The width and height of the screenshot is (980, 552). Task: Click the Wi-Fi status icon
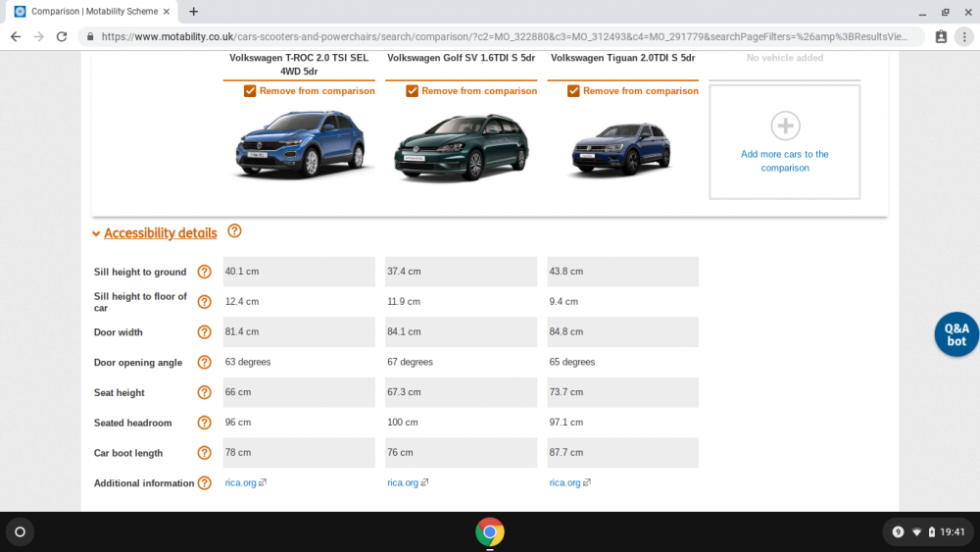pyautogui.click(x=917, y=532)
